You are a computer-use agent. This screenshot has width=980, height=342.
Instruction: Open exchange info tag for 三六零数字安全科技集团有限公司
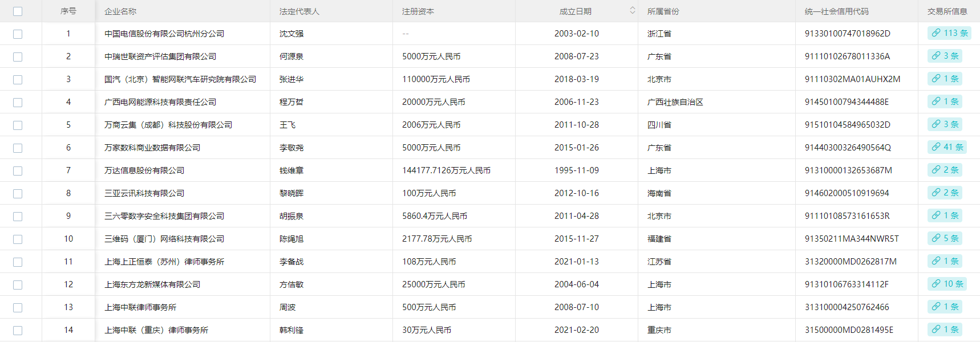(945, 215)
